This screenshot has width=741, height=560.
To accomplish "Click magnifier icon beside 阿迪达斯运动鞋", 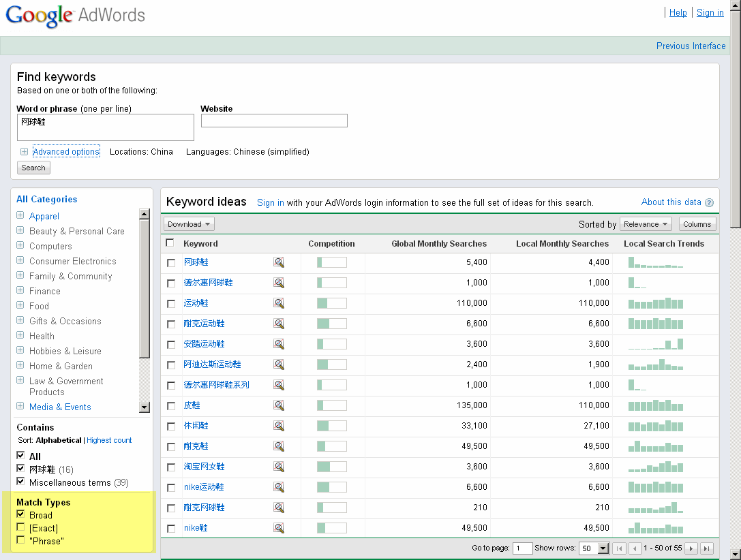I will tap(279, 364).
